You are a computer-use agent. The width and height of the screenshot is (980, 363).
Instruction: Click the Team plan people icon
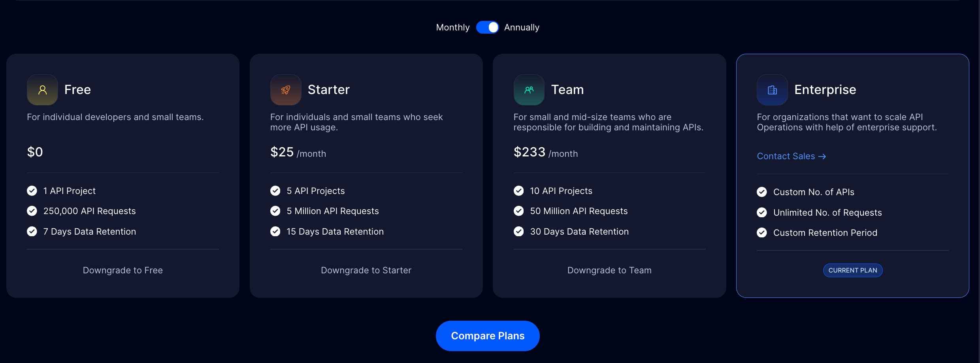(529, 90)
